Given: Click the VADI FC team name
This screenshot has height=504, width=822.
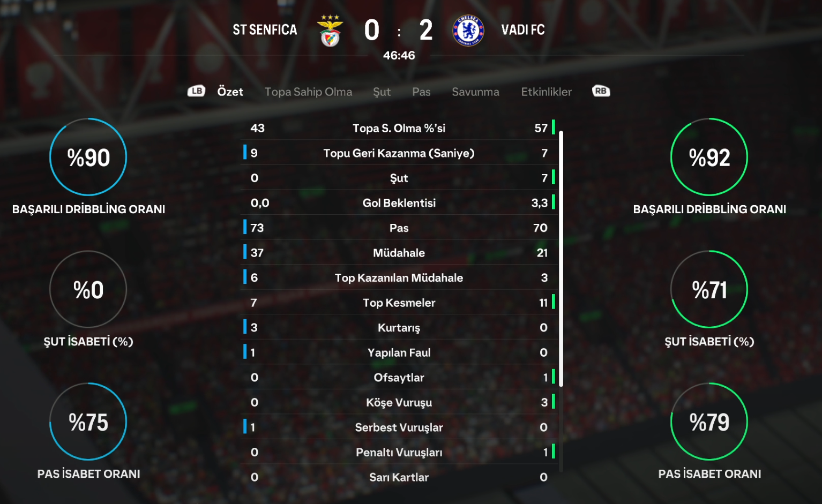Looking at the screenshot, I should (x=523, y=30).
